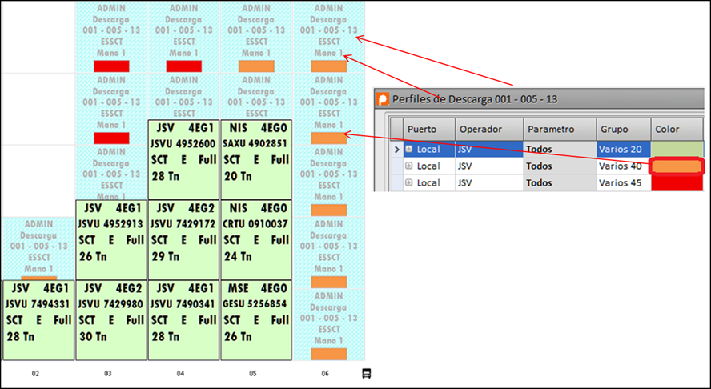Screen dimensions: 711x389
Task: Expand the Varios 45 profile row
Action: point(409,183)
